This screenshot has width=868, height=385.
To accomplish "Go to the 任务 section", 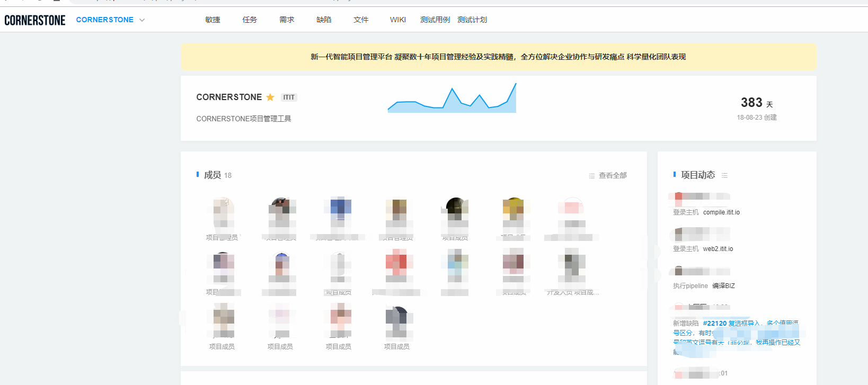I will click(250, 20).
